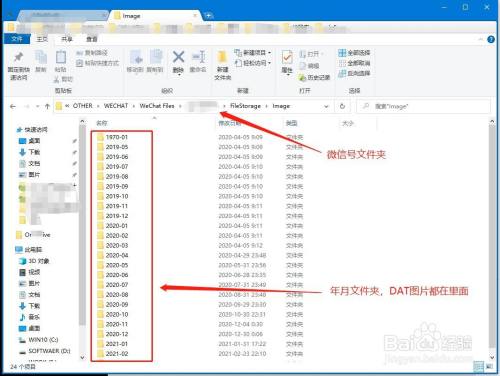Click Paste shortcut in clipboard group
The width and height of the screenshot is (500, 376).
pyautogui.click(x=97, y=63)
